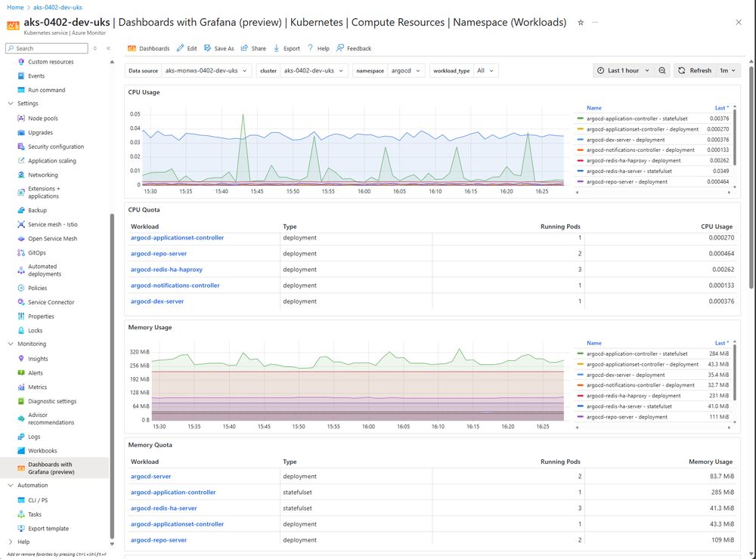Open Metrics sidebar icon
The image size is (756, 559).
coord(20,387)
